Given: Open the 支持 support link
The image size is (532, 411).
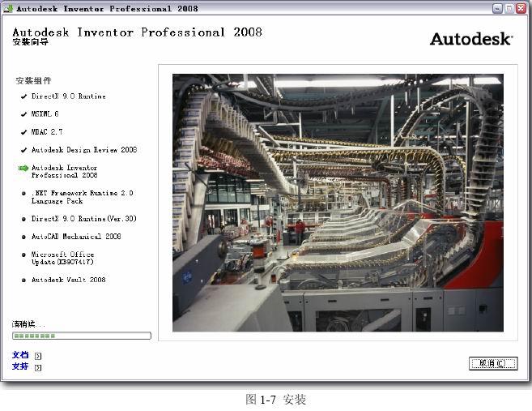Looking at the screenshot, I should tap(20, 366).
